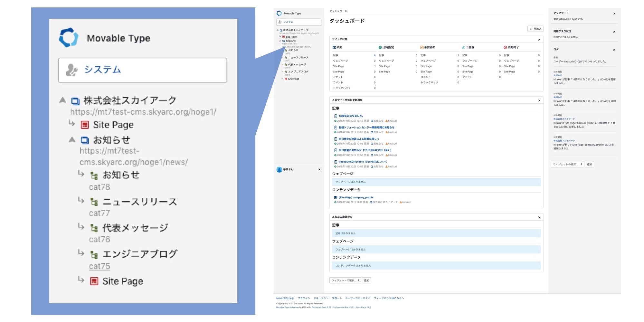This screenshot has width=644, height=322.
Task: Close the あなたの承認待ち widget
Action: (x=539, y=217)
